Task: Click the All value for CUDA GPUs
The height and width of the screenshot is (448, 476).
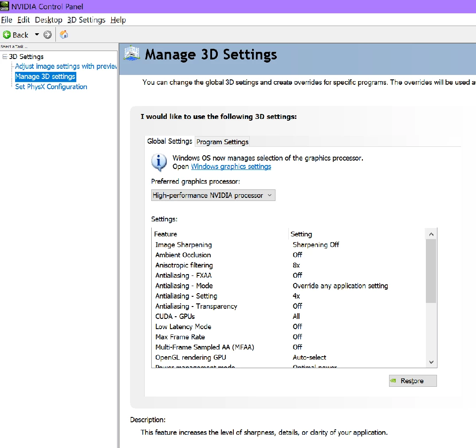Action: coord(296,317)
